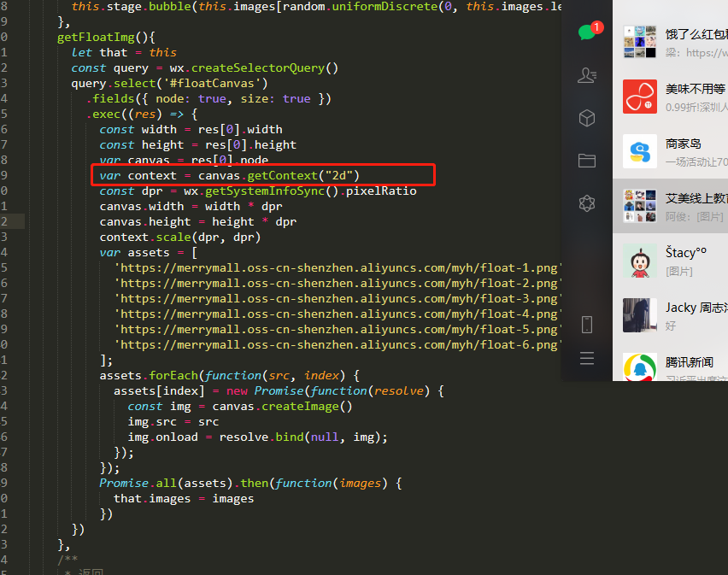Image resolution: width=728 pixels, height=575 pixels.
Task: Click 'canvas.height = height * dpr' line
Action: pyautogui.click(x=197, y=221)
